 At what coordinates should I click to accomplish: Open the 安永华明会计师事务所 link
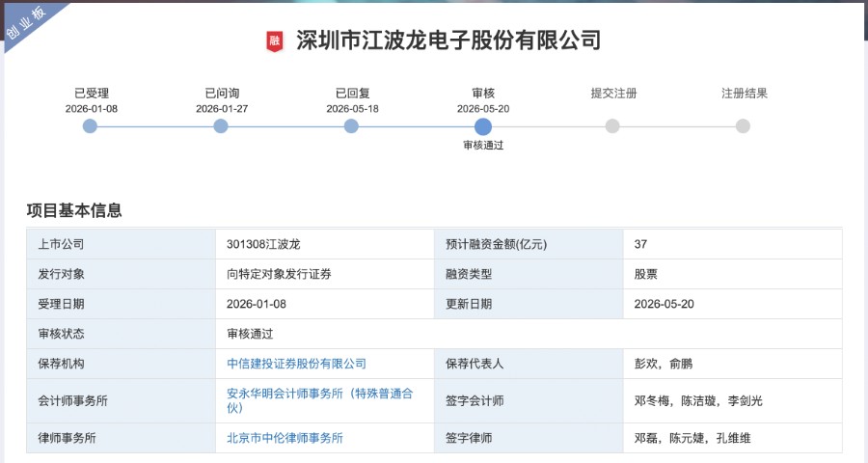pyautogui.click(x=319, y=400)
